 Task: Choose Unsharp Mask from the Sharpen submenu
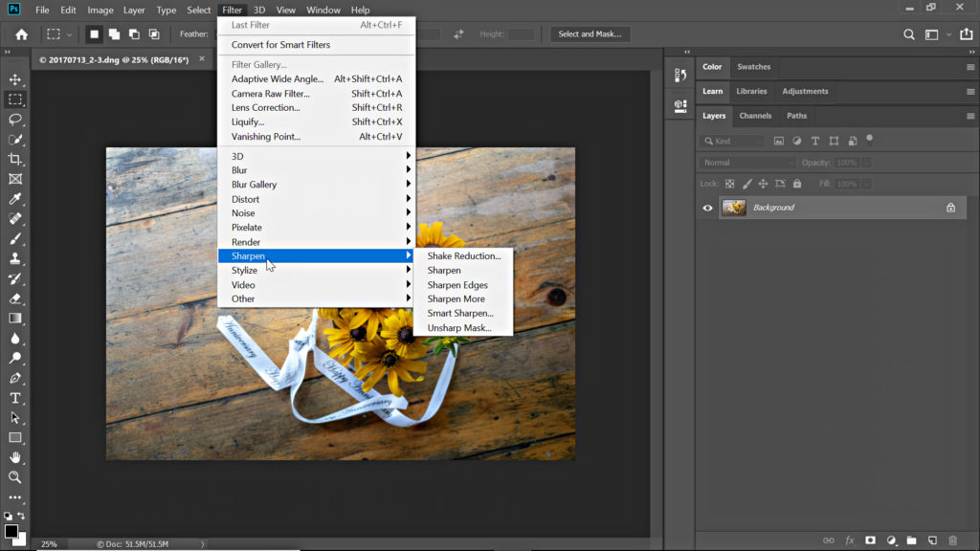pos(459,328)
